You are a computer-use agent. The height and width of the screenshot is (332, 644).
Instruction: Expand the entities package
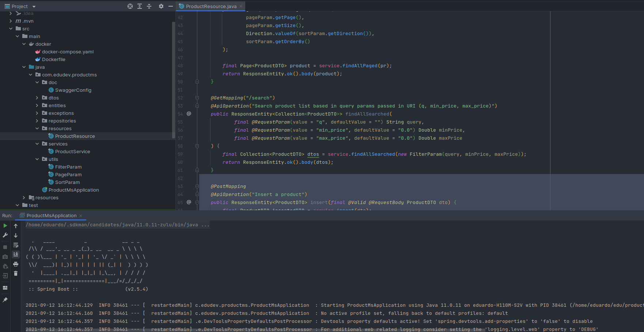[37, 105]
